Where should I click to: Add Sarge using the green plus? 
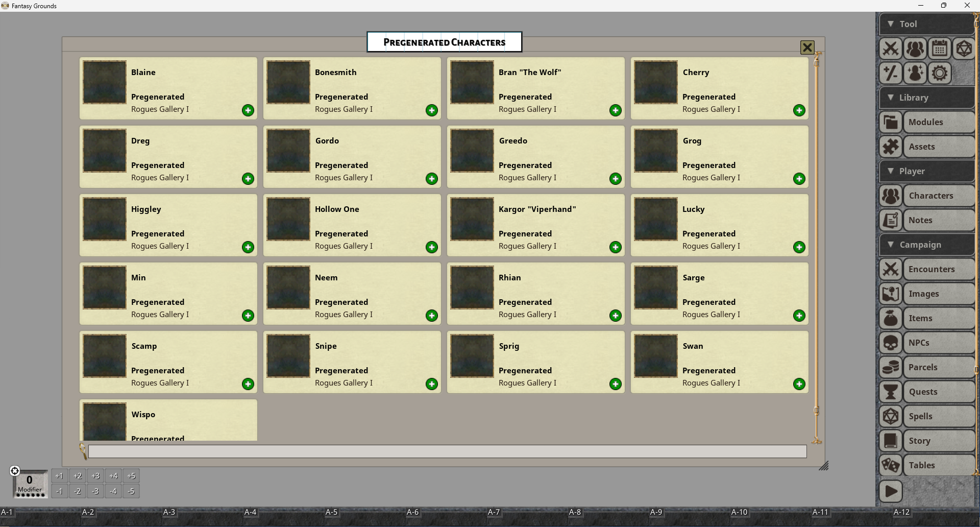[x=799, y=316]
